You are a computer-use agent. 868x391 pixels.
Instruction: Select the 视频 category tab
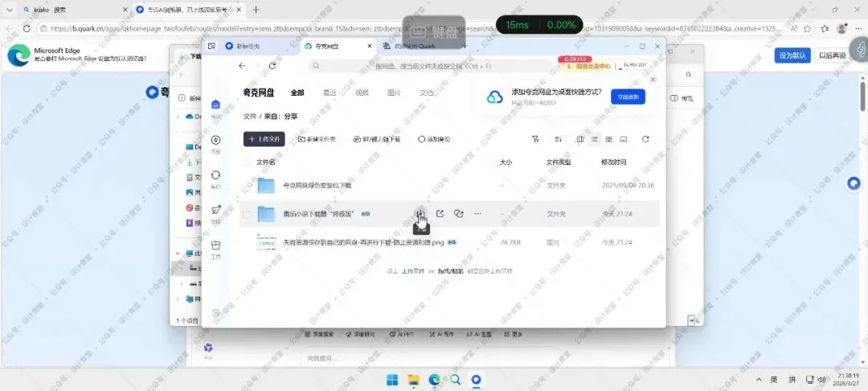[362, 93]
